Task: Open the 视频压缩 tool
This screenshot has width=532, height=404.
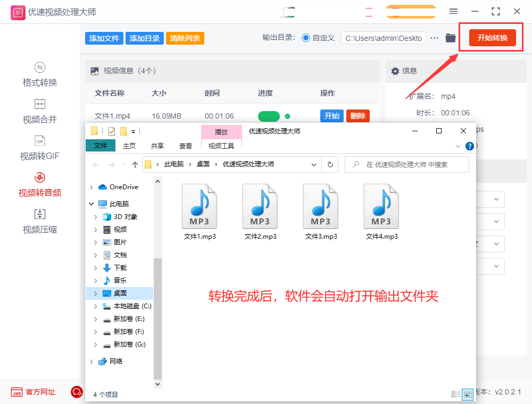Action: tap(39, 221)
